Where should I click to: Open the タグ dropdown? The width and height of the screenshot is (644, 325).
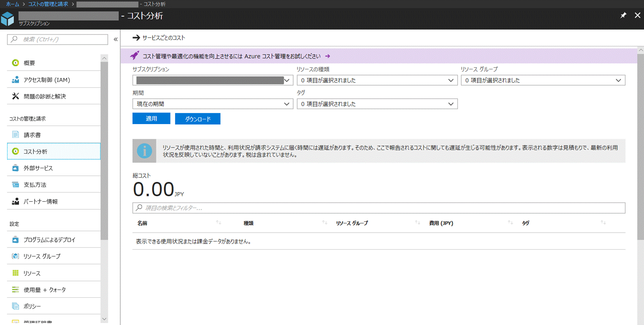(x=377, y=104)
